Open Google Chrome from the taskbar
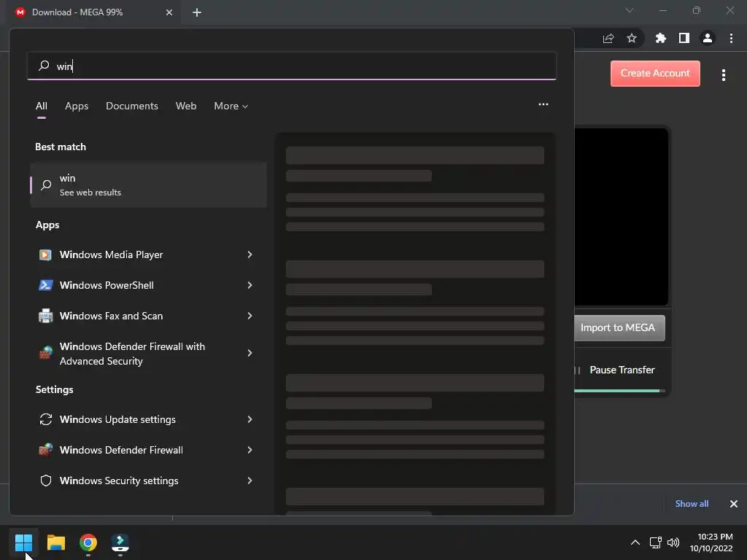The width and height of the screenshot is (747, 560). [x=88, y=542]
